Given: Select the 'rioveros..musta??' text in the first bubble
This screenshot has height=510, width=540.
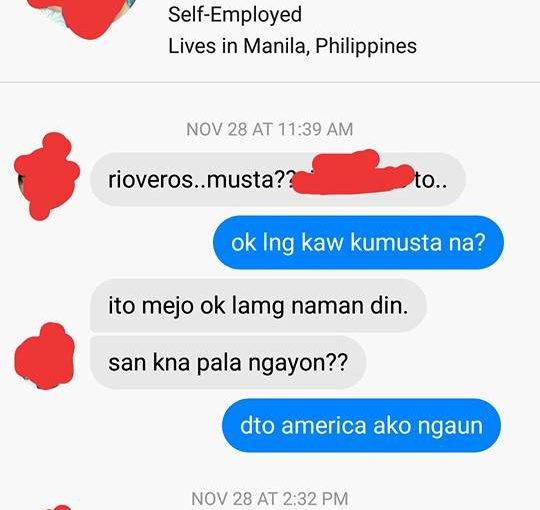Looking at the screenshot, I should click(x=202, y=180).
